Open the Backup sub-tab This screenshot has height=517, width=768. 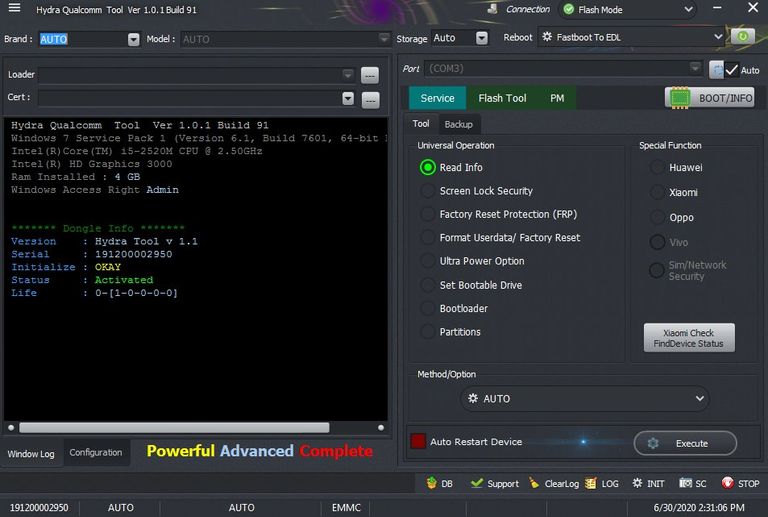pos(458,124)
